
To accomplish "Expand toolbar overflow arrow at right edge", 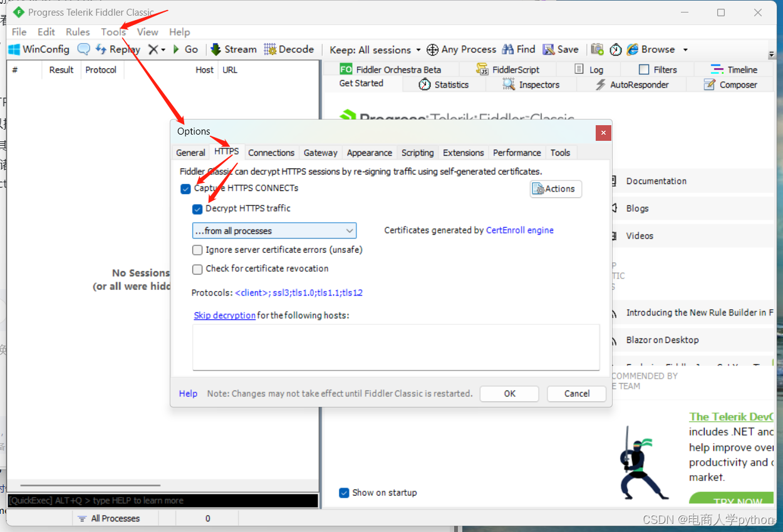I will (x=771, y=55).
